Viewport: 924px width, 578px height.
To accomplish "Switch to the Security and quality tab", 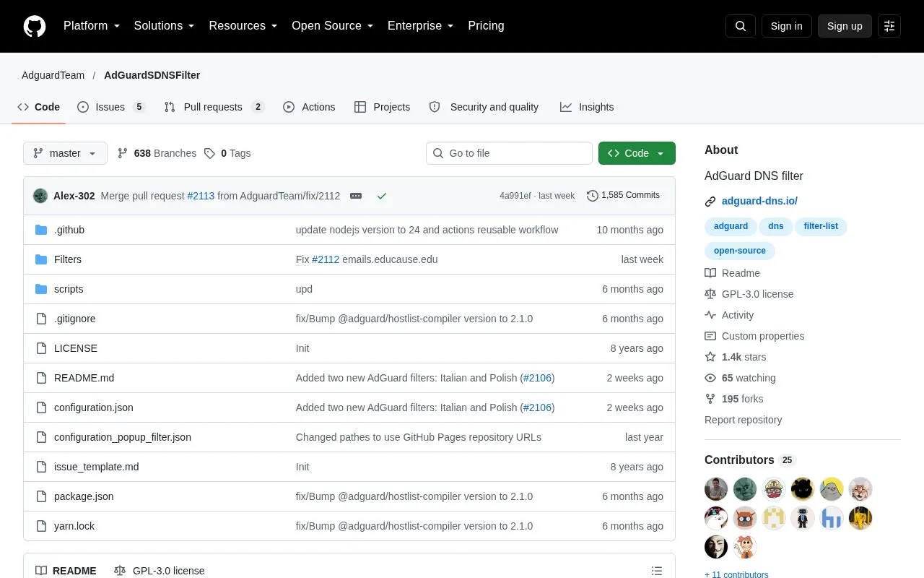I will click(x=484, y=107).
